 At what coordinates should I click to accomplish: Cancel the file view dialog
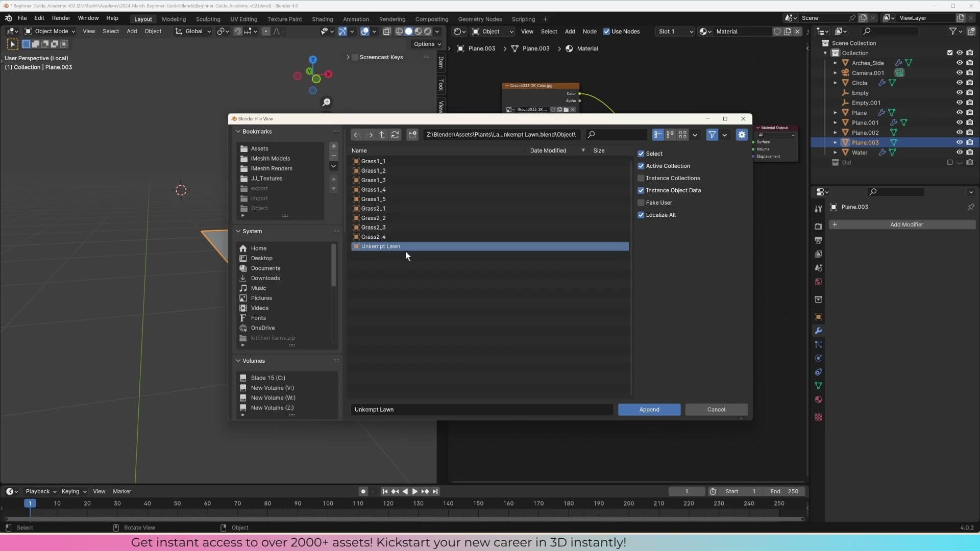pos(716,410)
